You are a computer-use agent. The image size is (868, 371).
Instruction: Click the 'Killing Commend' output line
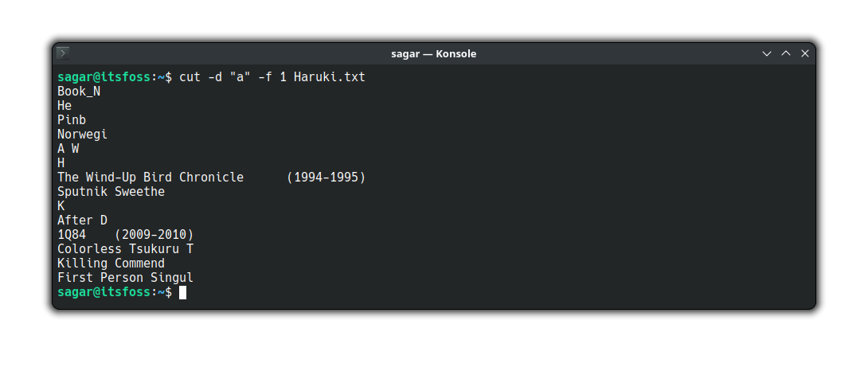click(111, 264)
